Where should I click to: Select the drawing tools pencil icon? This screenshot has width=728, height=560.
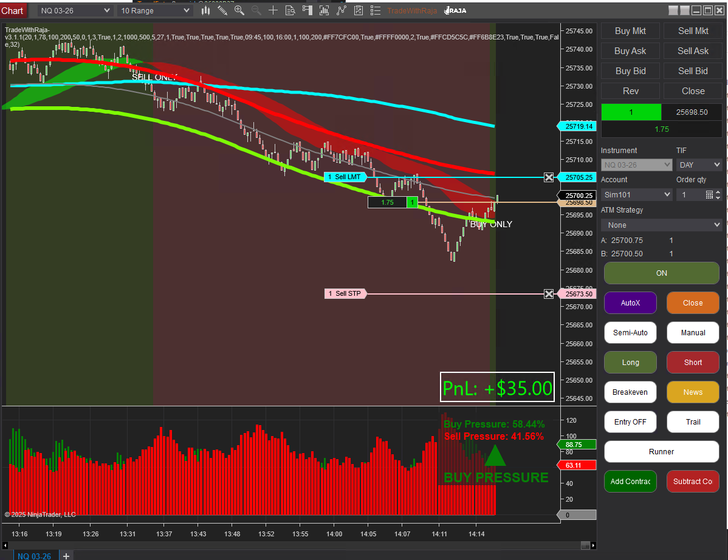(222, 10)
